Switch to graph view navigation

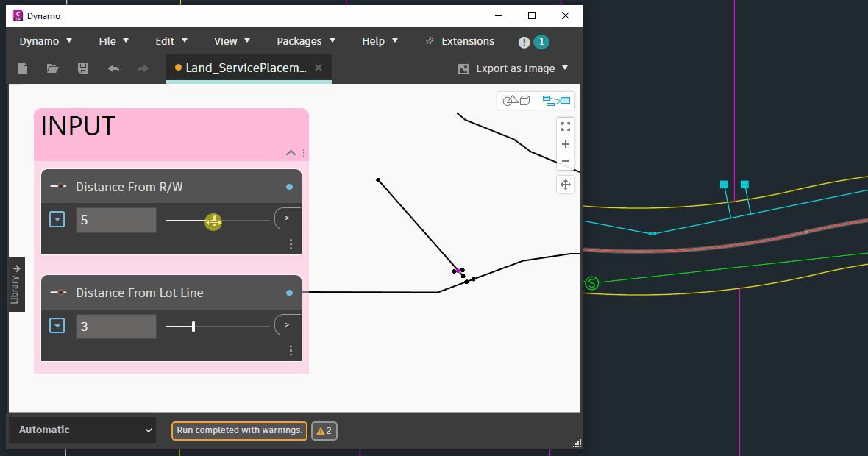[556, 101]
